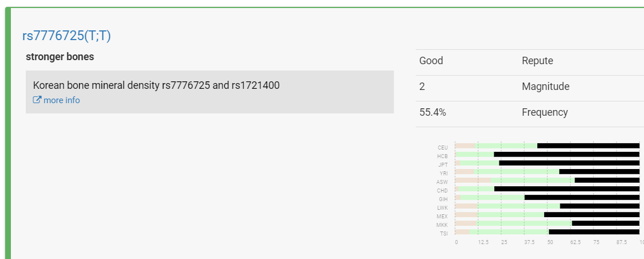This screenshot has width=644, height=259.
Task: Click the CEU population bar's black segment
Action: [x=588, y=146]
